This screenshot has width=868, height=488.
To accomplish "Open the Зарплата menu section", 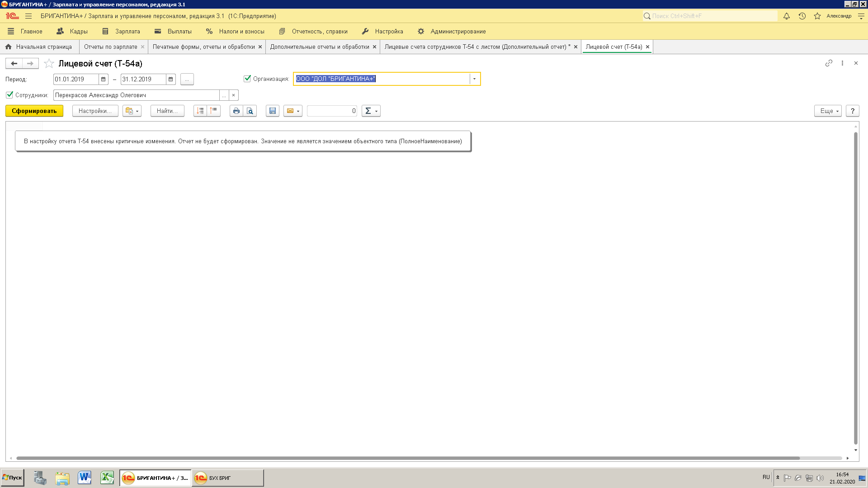I will (x=121, y=31).
